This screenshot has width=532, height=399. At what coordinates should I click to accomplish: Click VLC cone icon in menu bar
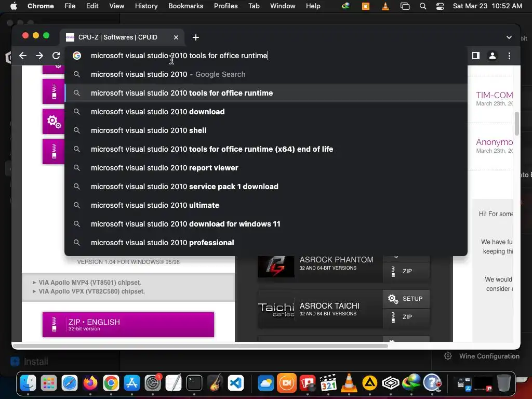[x=385, y=6]
